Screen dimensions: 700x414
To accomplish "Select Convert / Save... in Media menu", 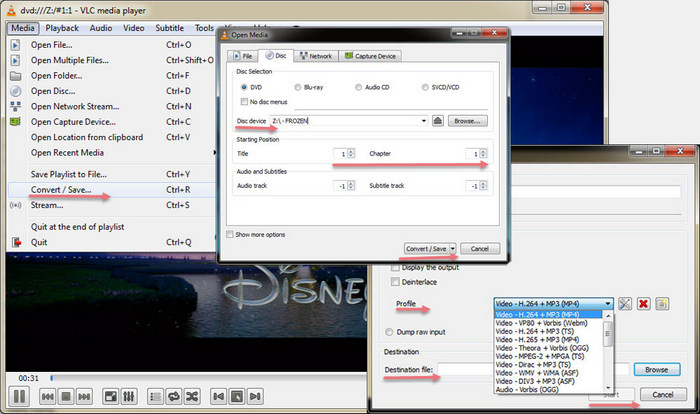I will 112,190.
